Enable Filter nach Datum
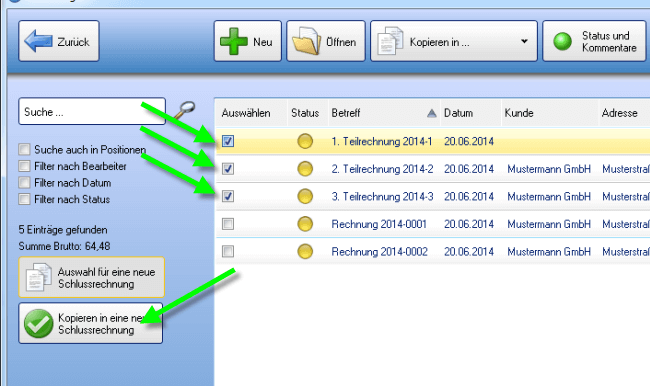The image size is (650, 386). (x=24, y=182)
